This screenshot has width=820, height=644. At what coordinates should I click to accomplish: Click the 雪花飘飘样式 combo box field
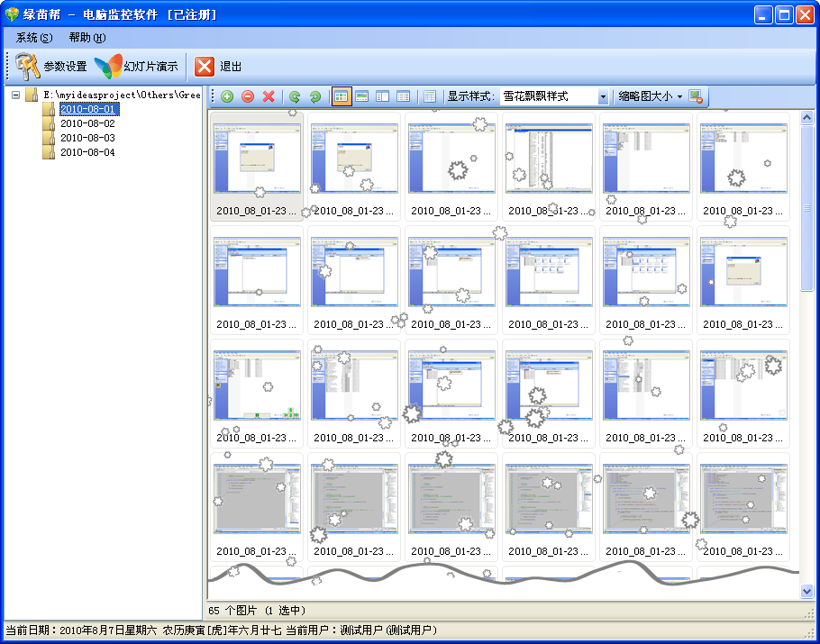click(x=554, y=96)
